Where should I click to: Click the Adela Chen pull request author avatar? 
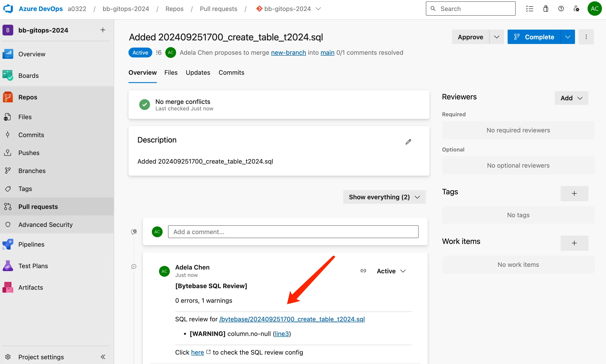170,53
